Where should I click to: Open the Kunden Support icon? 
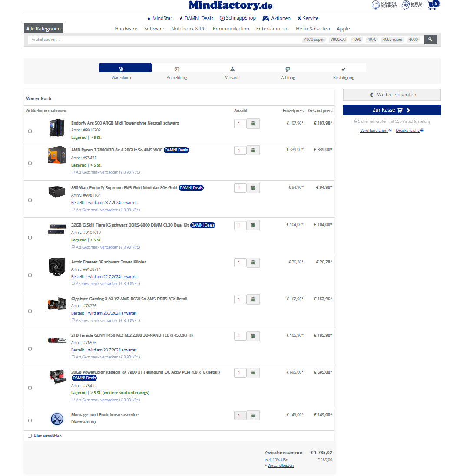coord(384,5)
